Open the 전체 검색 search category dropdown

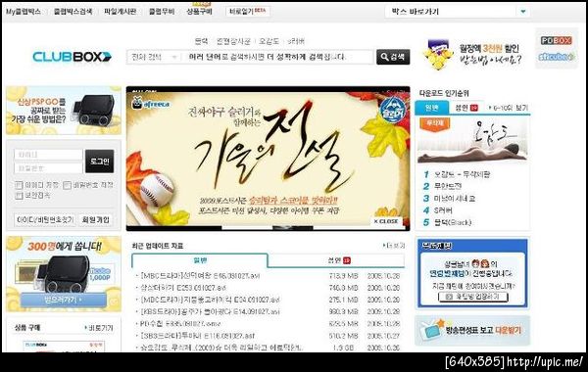[x=154, y=57]
